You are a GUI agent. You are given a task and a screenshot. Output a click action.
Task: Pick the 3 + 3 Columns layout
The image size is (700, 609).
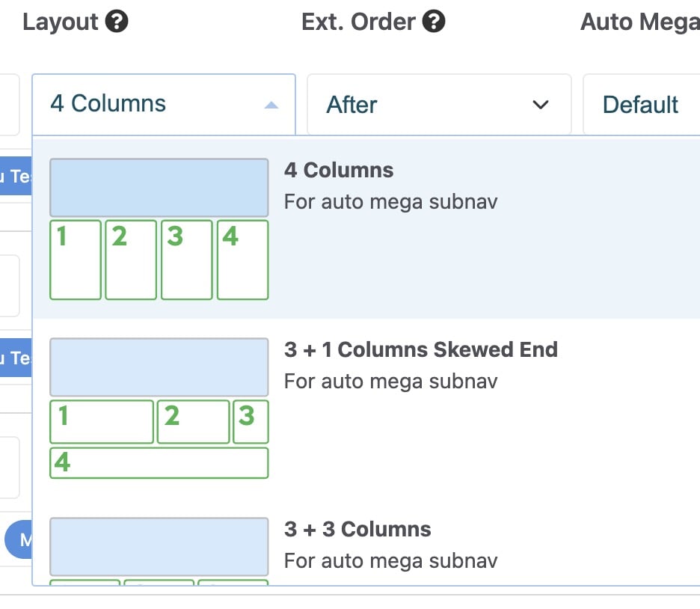(x=357, y=530)
